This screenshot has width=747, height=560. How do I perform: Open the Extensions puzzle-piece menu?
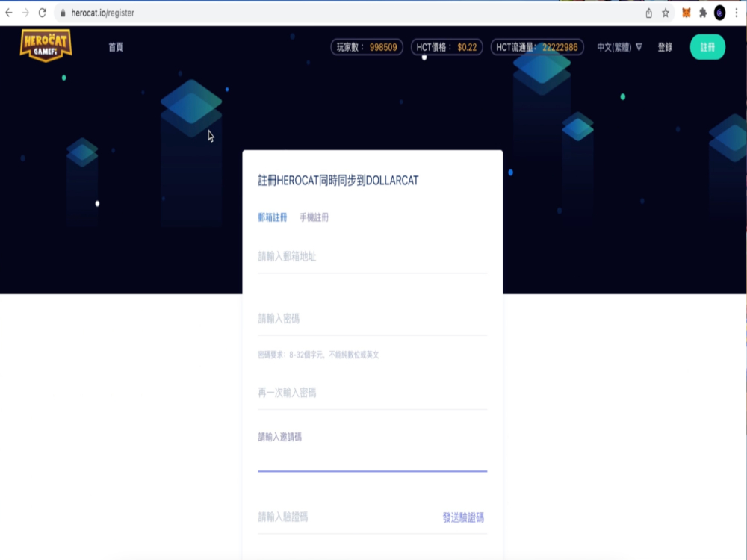(703, 13)
